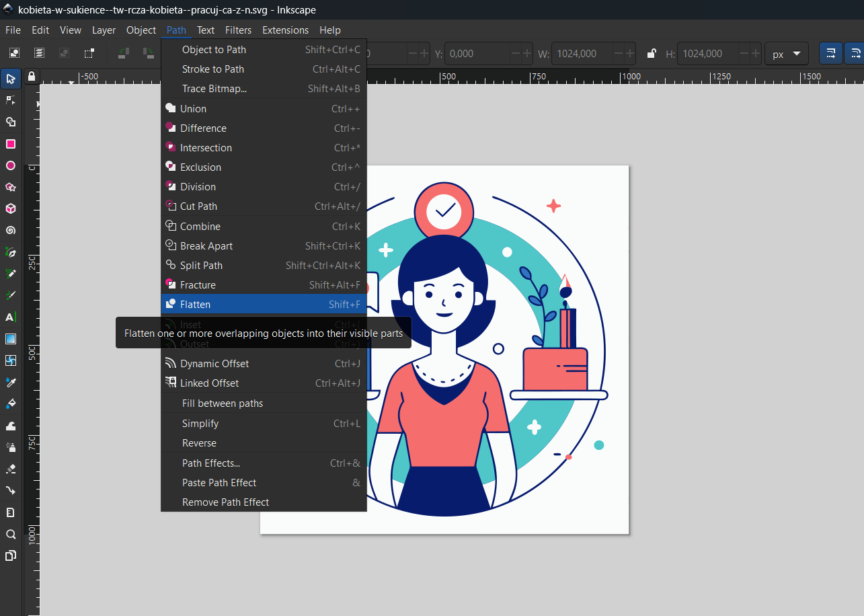The image size is (864, 616).
Task: Rotate selection clockwise icon
Action: (148, 53)
